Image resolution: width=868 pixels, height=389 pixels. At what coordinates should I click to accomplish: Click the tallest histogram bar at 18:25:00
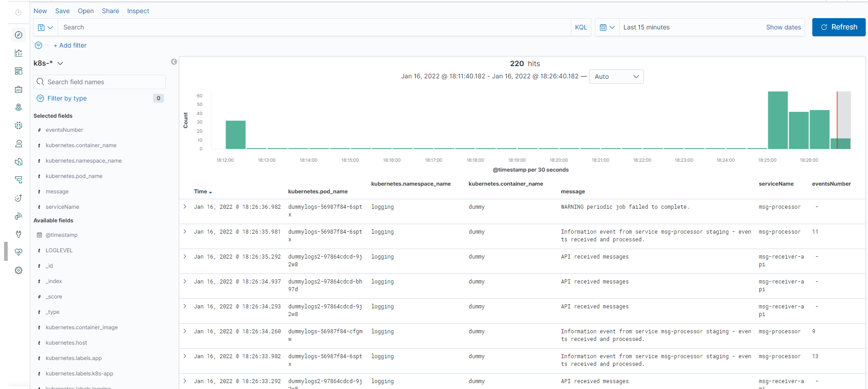pos(777,120)
